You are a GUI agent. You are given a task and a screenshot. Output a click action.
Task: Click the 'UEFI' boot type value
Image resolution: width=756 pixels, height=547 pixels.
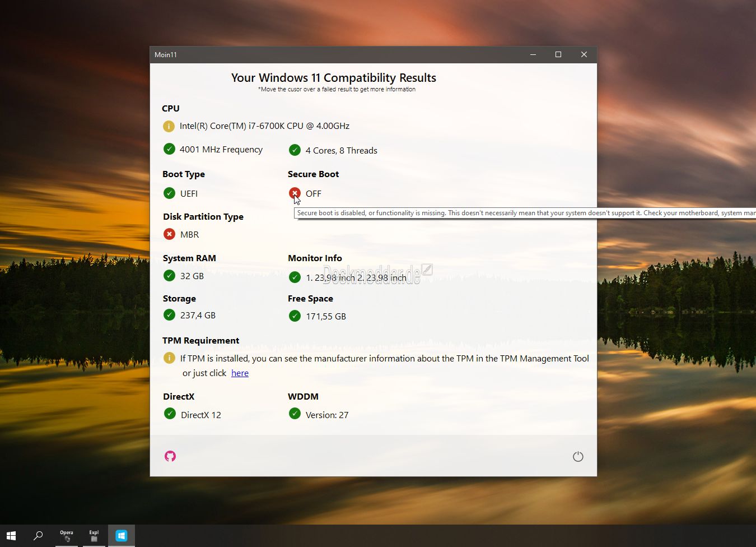pos(189,194)
